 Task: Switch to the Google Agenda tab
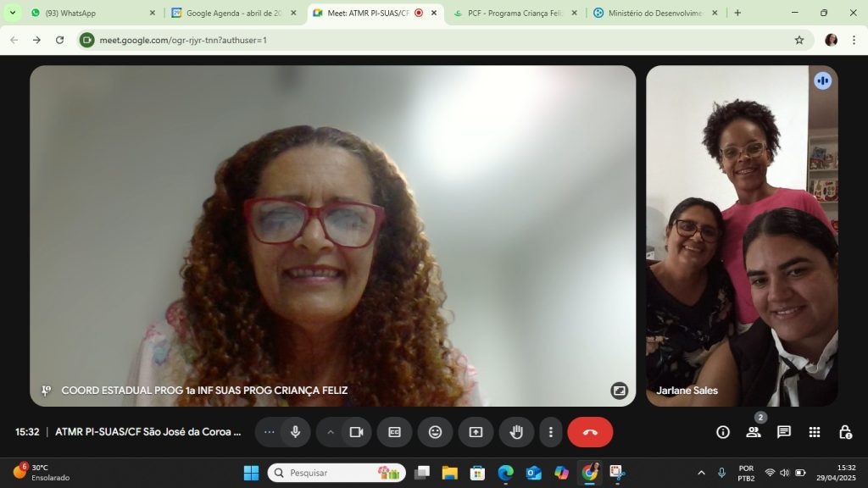234,13
